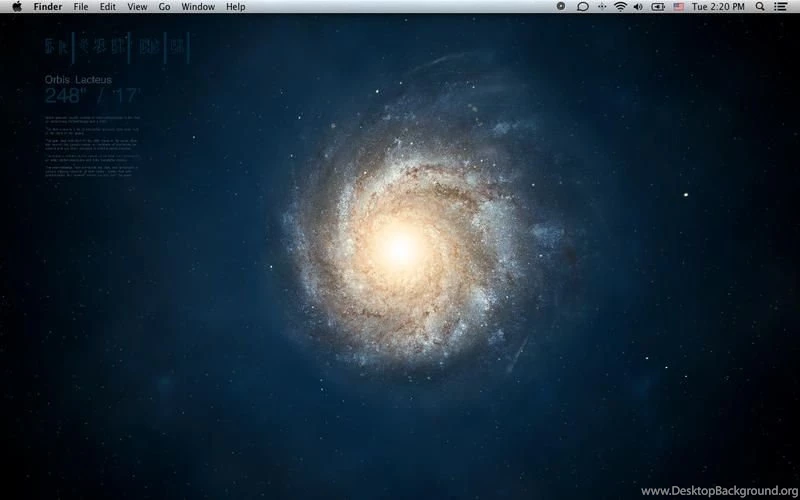Open the Go menu
This screenshot has height=500, width=800.
tap(164, 6)
